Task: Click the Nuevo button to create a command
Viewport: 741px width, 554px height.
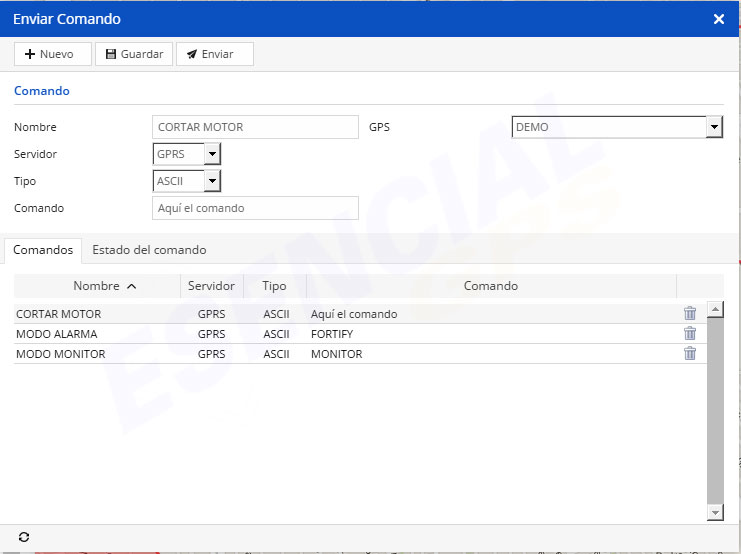Action: point(52,54)
